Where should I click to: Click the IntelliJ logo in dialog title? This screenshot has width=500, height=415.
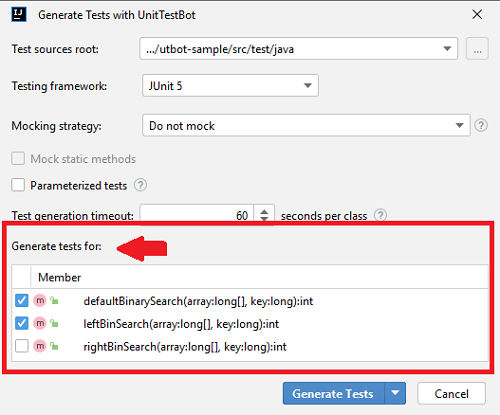(19, 15)
